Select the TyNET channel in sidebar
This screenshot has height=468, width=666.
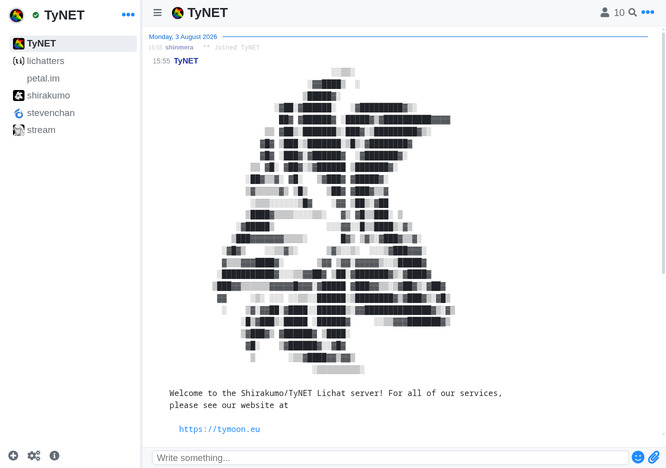(x=73, y=44)
